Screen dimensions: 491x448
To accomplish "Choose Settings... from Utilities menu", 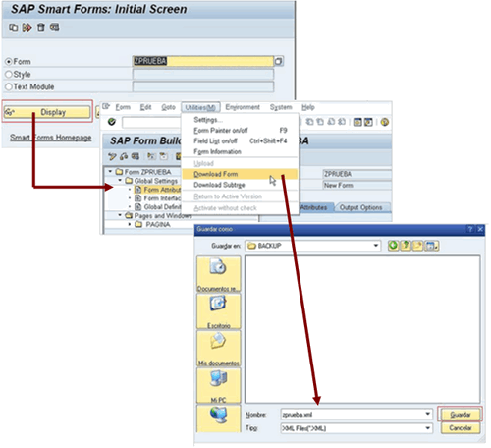I will tap(240, 120).
